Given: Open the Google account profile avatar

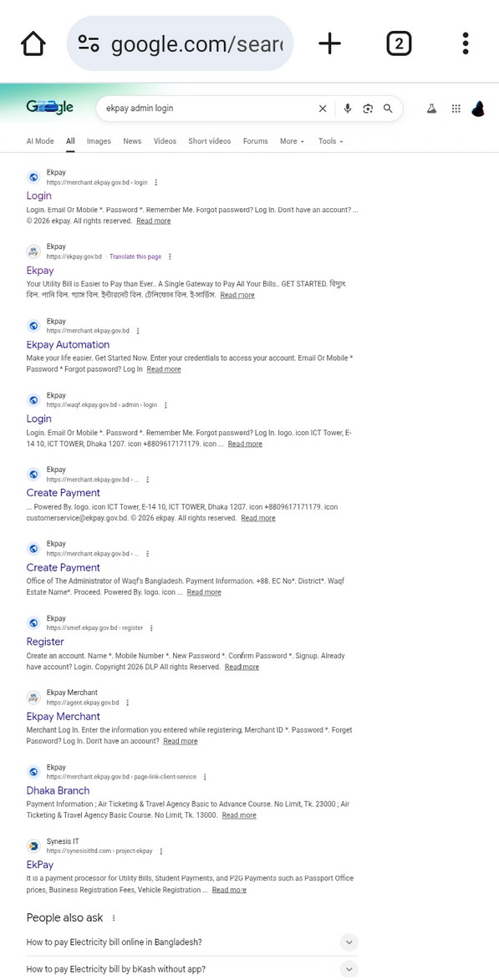Looking at the screenshot, I should (478, 109).
